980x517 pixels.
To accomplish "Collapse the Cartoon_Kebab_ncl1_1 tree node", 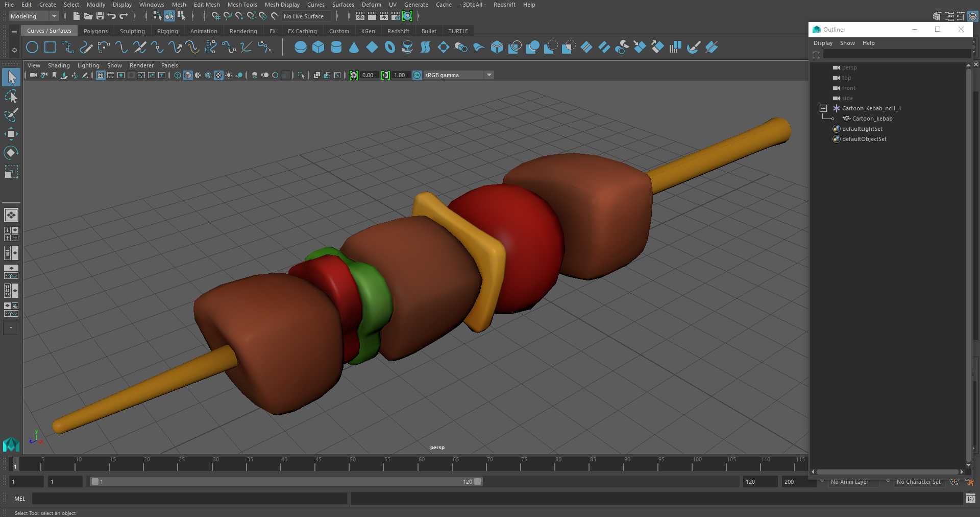I will tap(823, 108).
